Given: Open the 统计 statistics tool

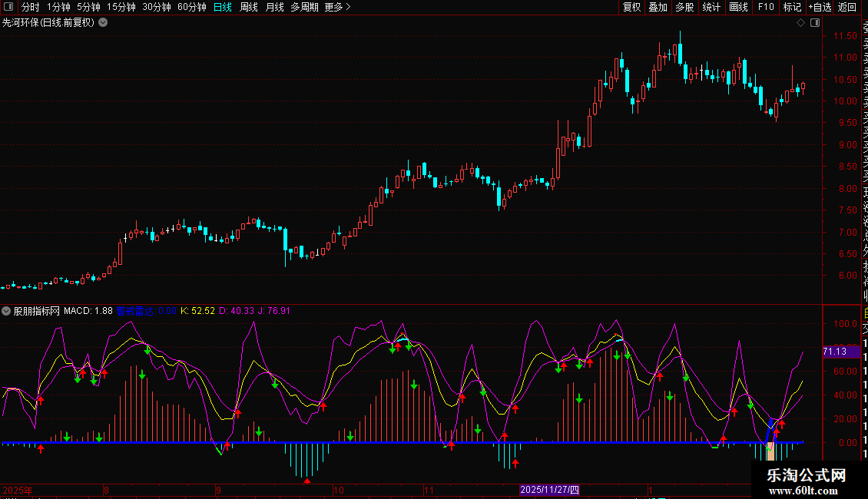Looking at the screenshot, I should [711, 7].
